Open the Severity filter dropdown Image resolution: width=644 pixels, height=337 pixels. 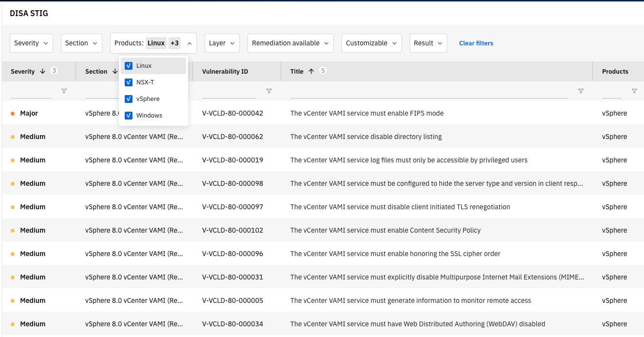coord(31,43)
